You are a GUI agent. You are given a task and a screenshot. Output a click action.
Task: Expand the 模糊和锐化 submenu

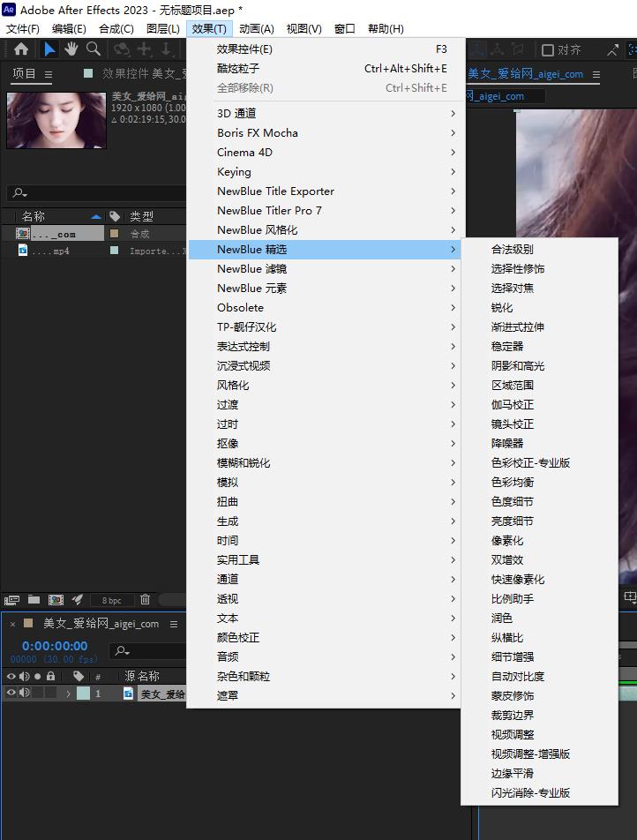(x=325, y=463)
